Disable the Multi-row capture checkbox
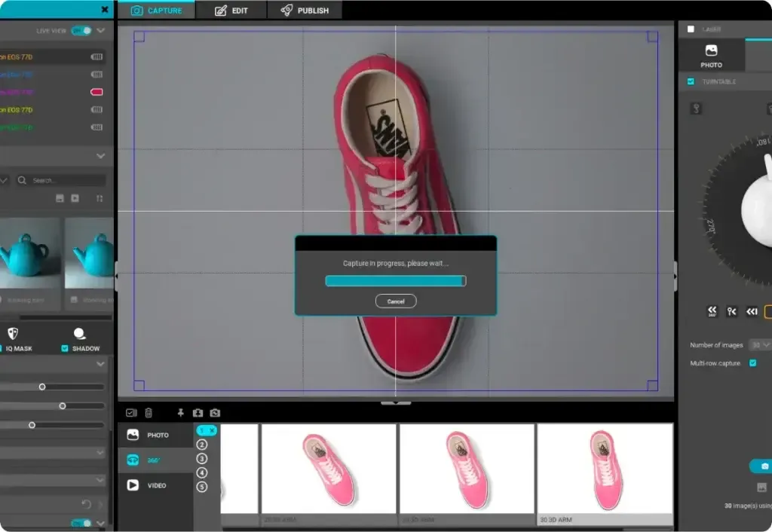This screenshot has height=532, width=772. tap(752, 363)
